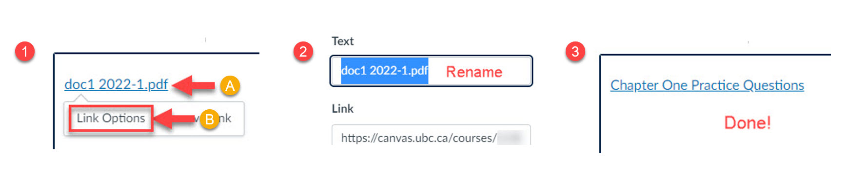Open the doc1 2022-1.pdf link
This screenshot has height=181, width=868.
click(116, 84)
